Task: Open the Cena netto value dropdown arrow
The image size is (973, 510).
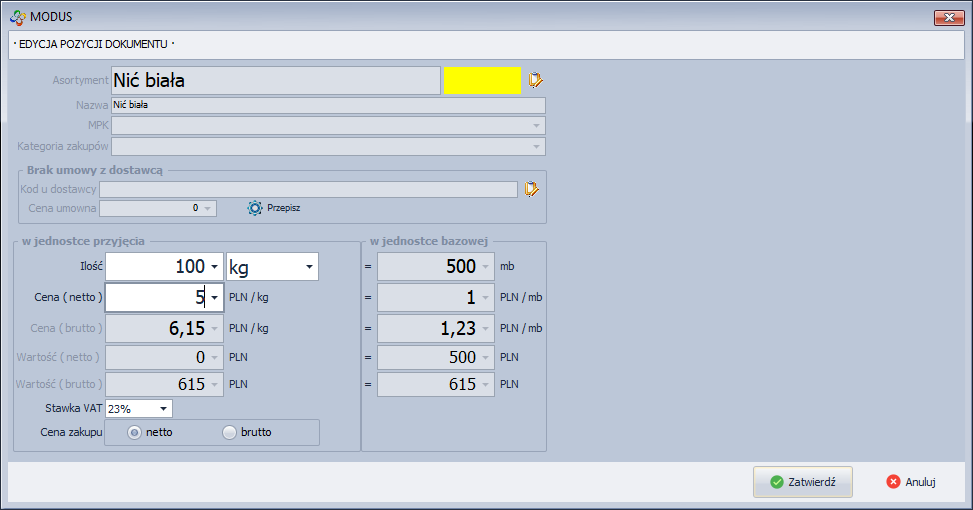Action: click(214, 297)
